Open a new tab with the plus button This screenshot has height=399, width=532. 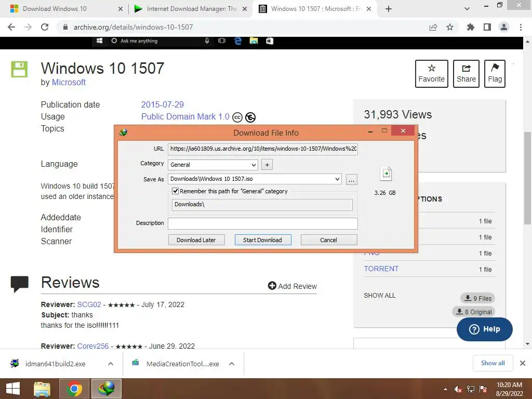(389, 9)
